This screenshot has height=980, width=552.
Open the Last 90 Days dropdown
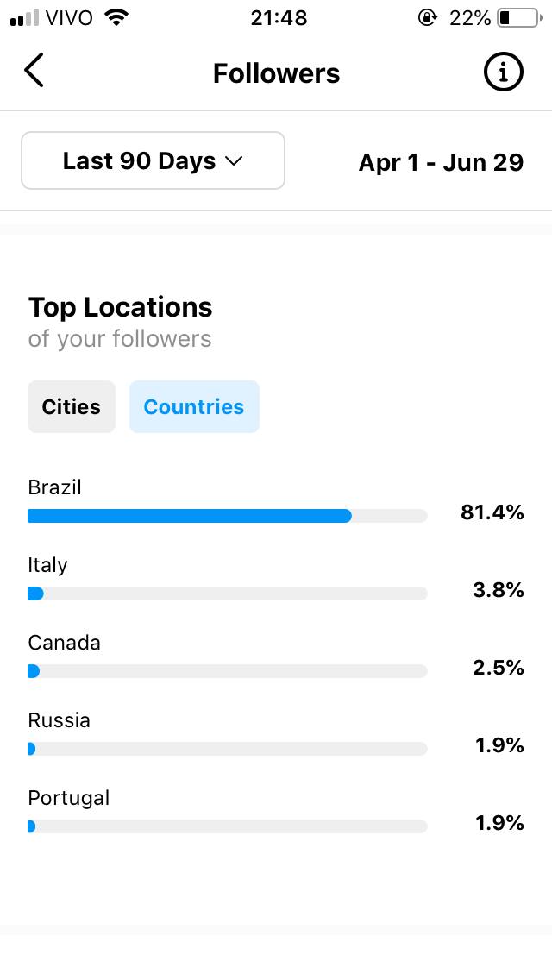[x=153, y=160]
